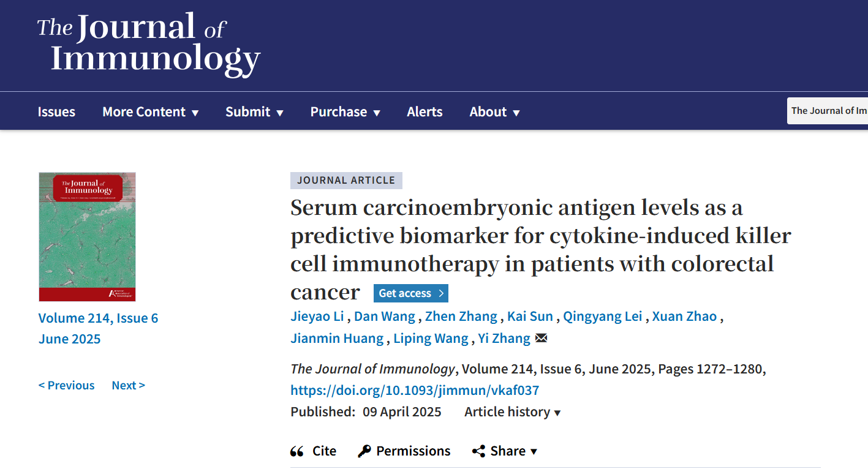Click the corresponding author envelope icon
The height and width of the screenshot is (469, 868).
(541, 338)
